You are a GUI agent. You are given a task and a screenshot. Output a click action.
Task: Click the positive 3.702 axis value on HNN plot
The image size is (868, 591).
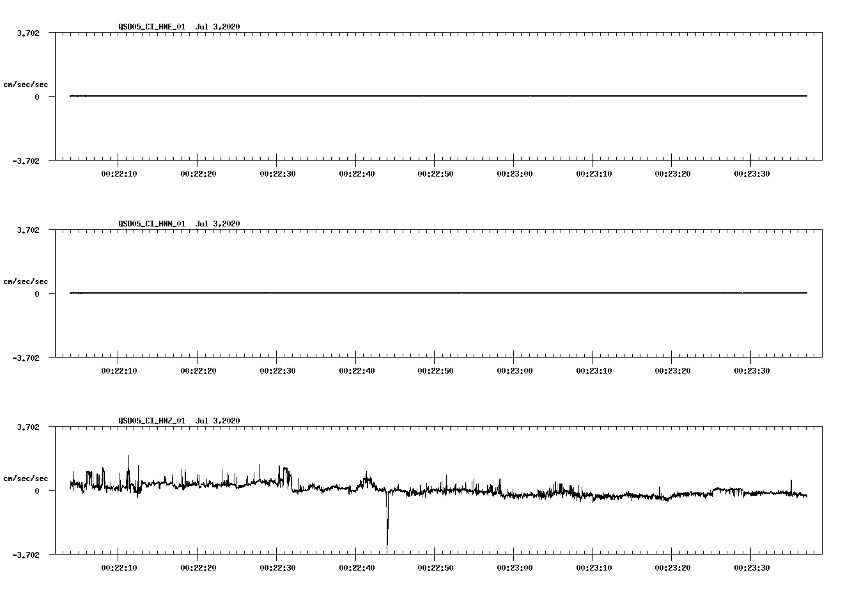pos(27,230)
